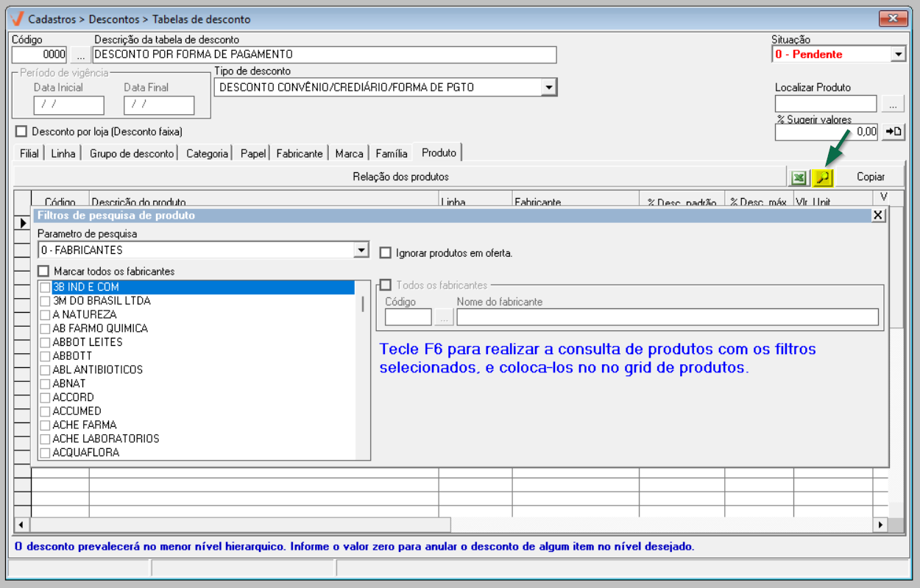The image size is (920, 588).
Task: Open the Situação dropdown
Action: [x=897, y=54]
